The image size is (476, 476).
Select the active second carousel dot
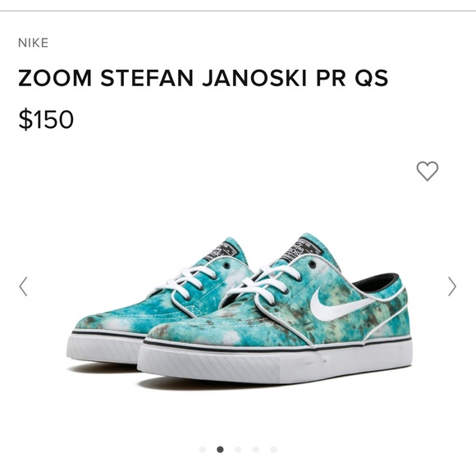pyautogui.click(x=221, y=449)
